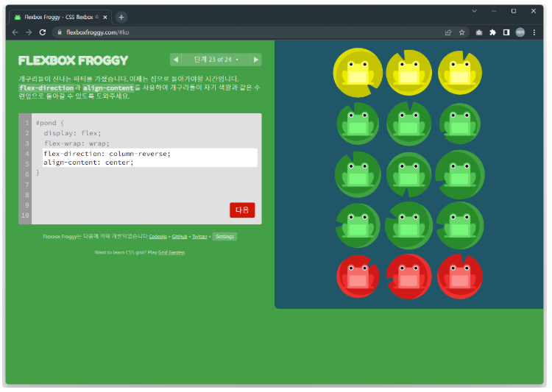Click into the CSS code input area

click(150, 158)
